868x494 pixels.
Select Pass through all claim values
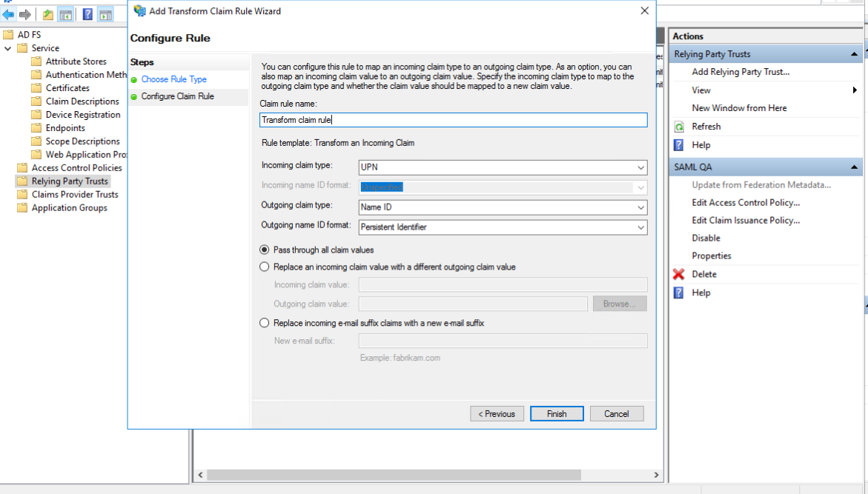coord(264,250)
